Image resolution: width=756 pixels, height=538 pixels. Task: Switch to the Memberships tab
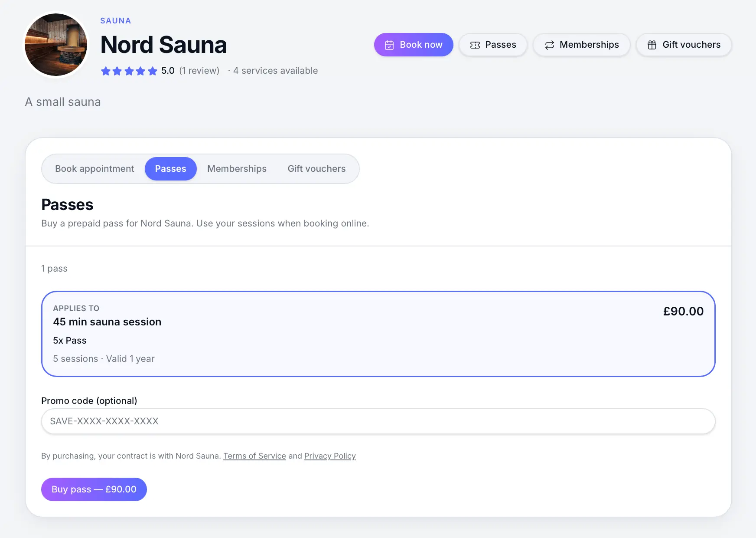237,169
